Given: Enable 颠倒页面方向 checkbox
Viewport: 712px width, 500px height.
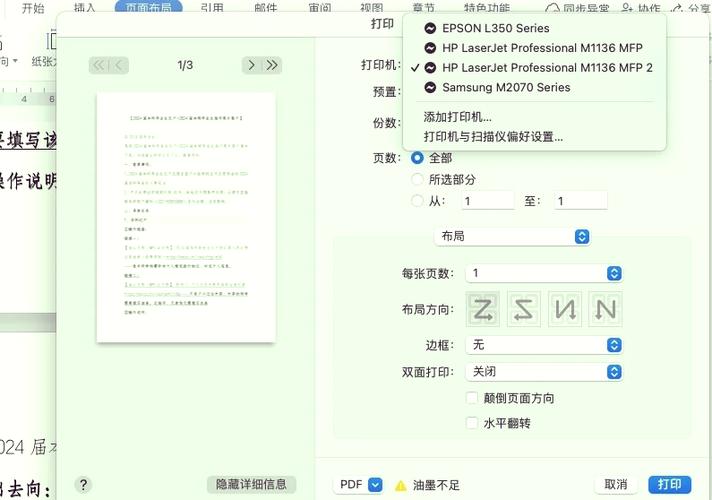Looking at the screenshot, I should (x=472, y=398).
